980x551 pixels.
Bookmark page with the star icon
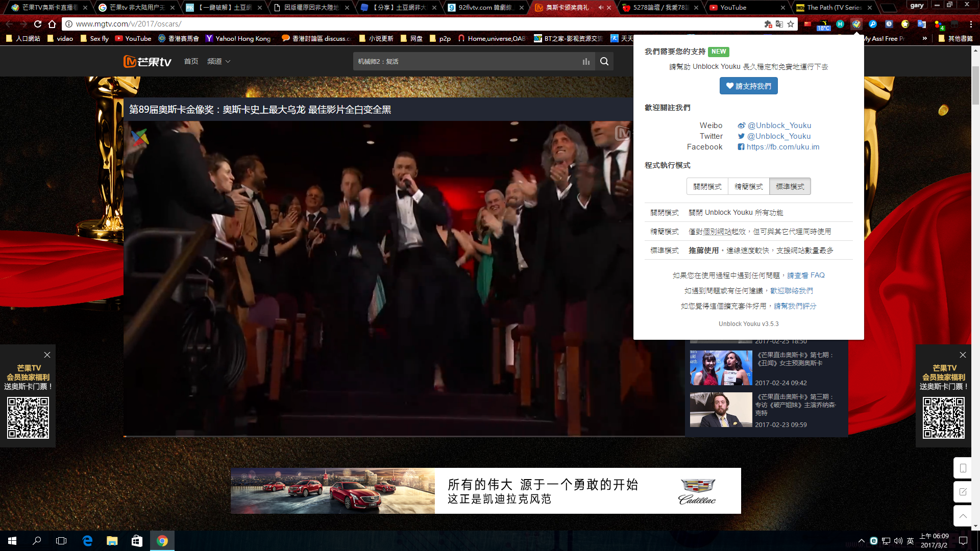click(x=791, y=24)
